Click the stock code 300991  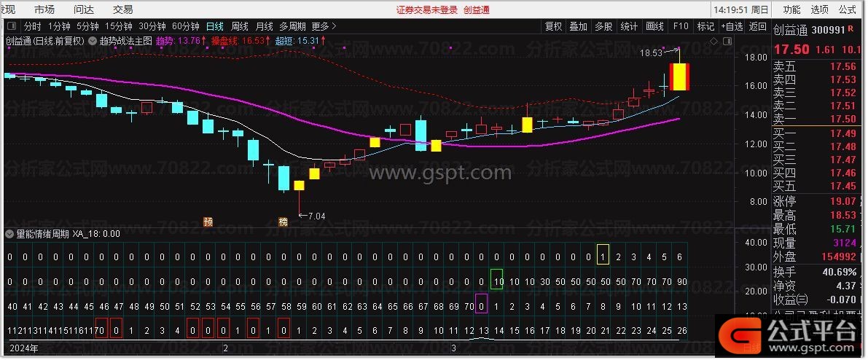(829, 31)
